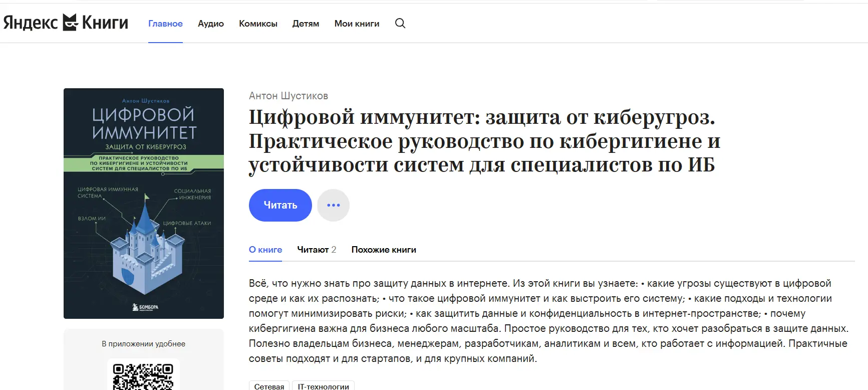The width and height of the screenshot is (868, 390).
Task: Open the search magnifier icon
Action: (400, 23)
